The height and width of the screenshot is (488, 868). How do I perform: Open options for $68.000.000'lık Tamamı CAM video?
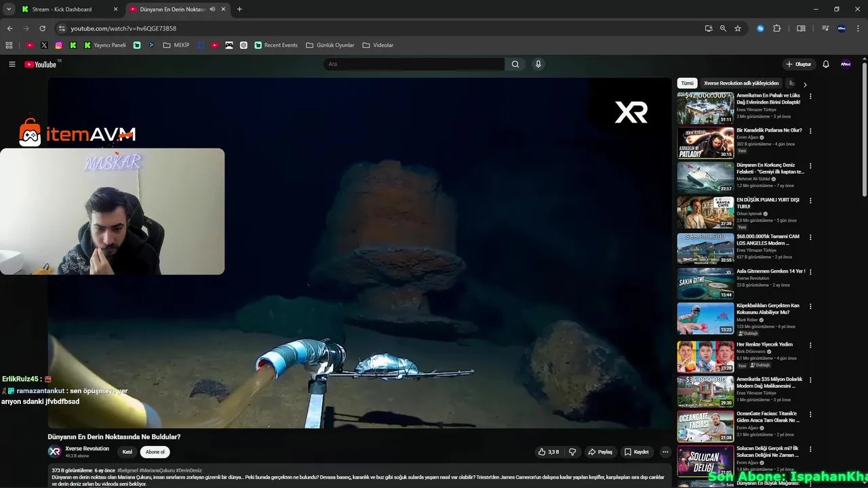click(x=810, y=237)
